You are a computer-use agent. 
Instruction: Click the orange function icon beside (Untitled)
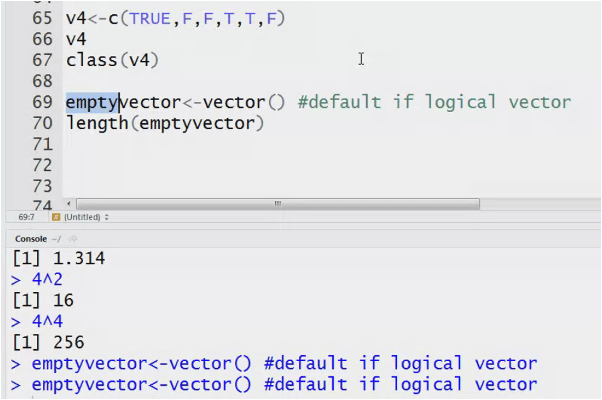pyautogui.click(x=56, y=216)
